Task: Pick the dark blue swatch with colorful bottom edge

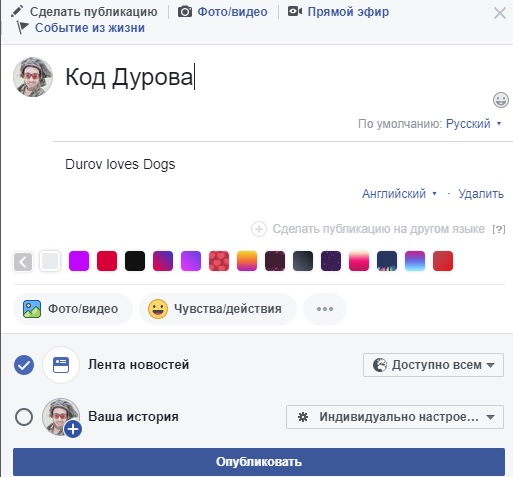Action: click(387, 261)
